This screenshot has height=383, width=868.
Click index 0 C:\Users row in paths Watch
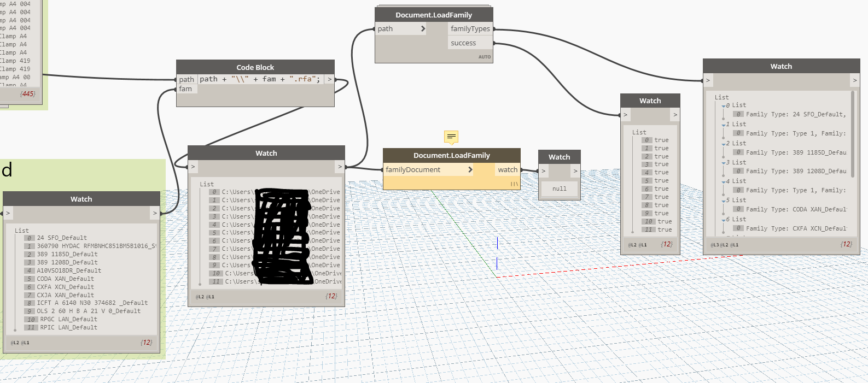275,192
